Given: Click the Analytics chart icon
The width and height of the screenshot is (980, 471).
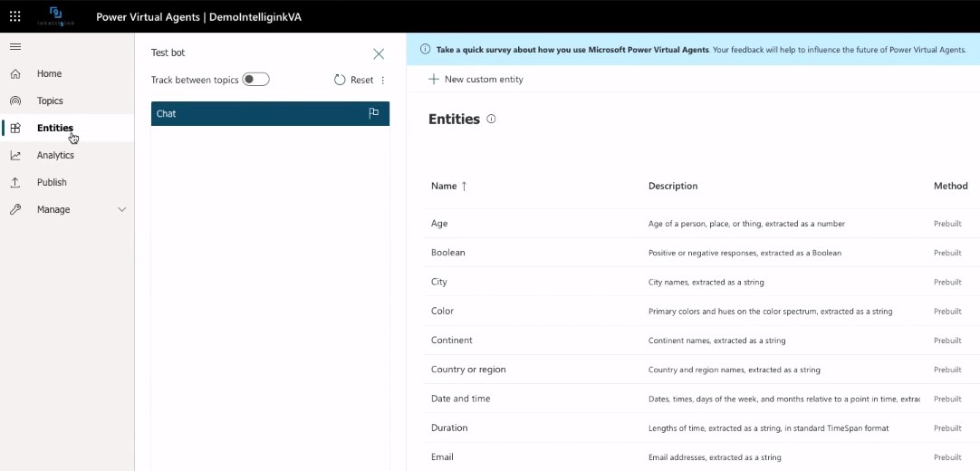Looking at the screenshot, I should coord(15,155).
